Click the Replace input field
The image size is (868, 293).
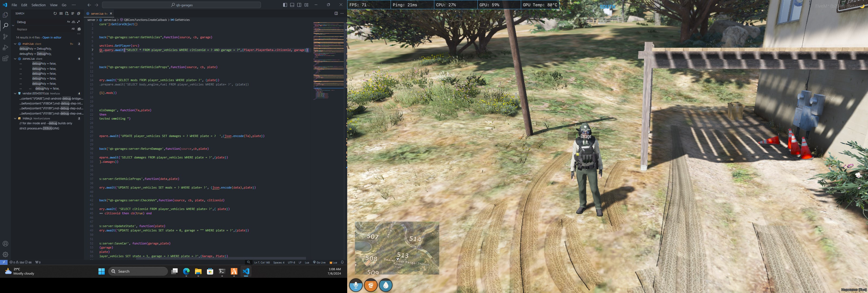tap(42, 29)
